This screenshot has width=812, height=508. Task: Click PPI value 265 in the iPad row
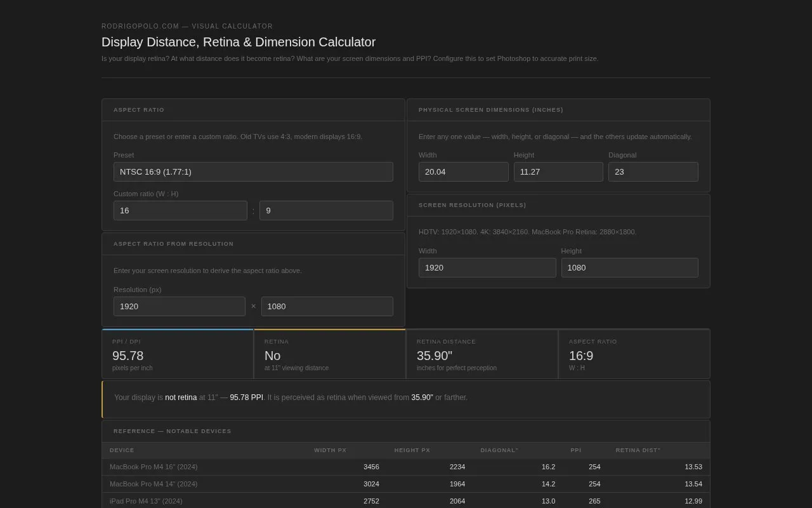point(594,501)
